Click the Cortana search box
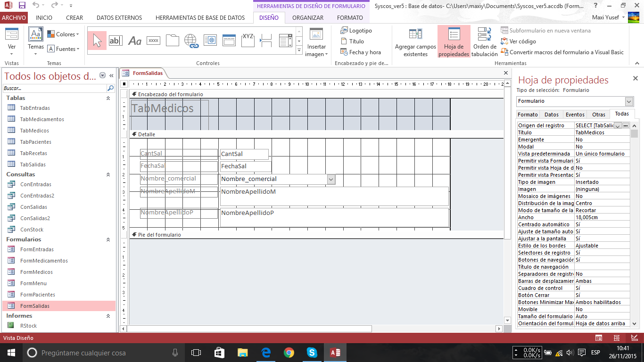The image size is (644, 362). pos(104,353)
